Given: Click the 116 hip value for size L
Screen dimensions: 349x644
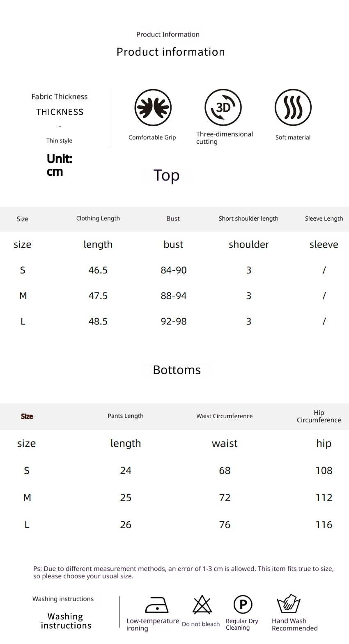Looking at the screenshot, I should tap(324, 525).
